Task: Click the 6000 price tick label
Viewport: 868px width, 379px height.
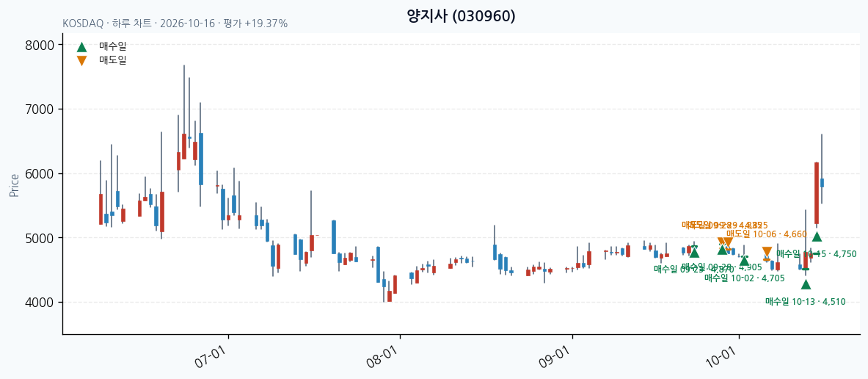Action: point(40,173)
